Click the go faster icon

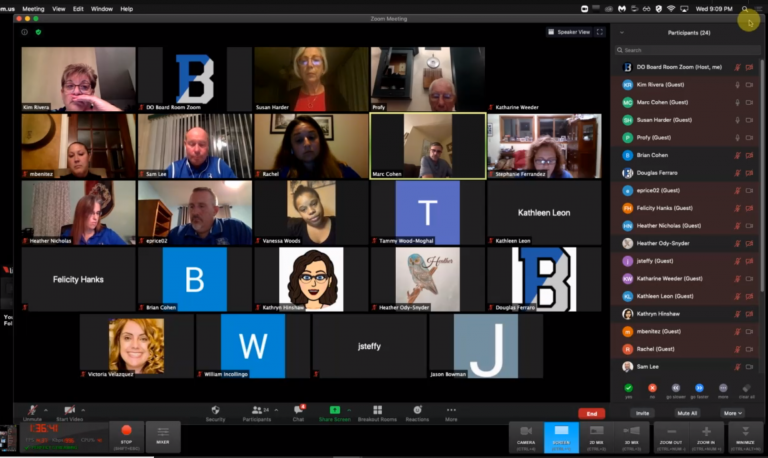(699, 388)
